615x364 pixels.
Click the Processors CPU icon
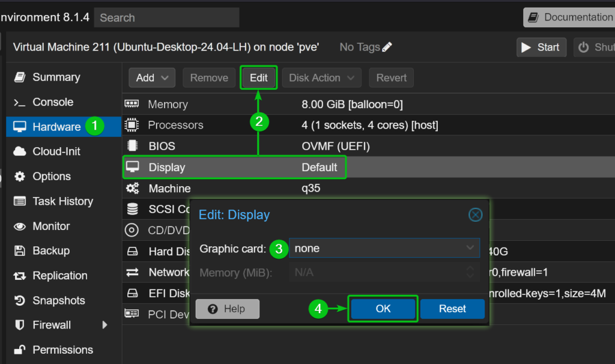tap(132, 125)
